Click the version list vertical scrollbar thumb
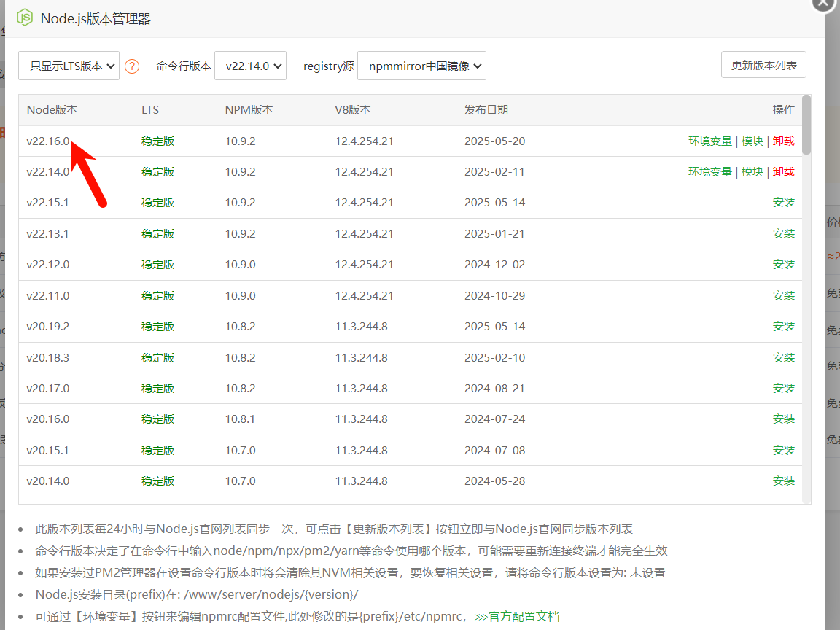This screenshot has width=840, height=630. point(806,125)
